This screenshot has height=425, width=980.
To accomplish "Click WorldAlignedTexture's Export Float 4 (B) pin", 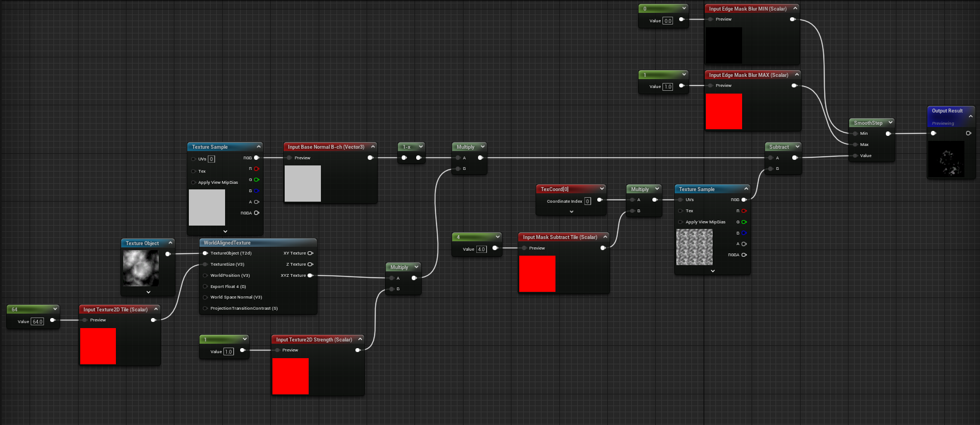I will tap(205, 286).
